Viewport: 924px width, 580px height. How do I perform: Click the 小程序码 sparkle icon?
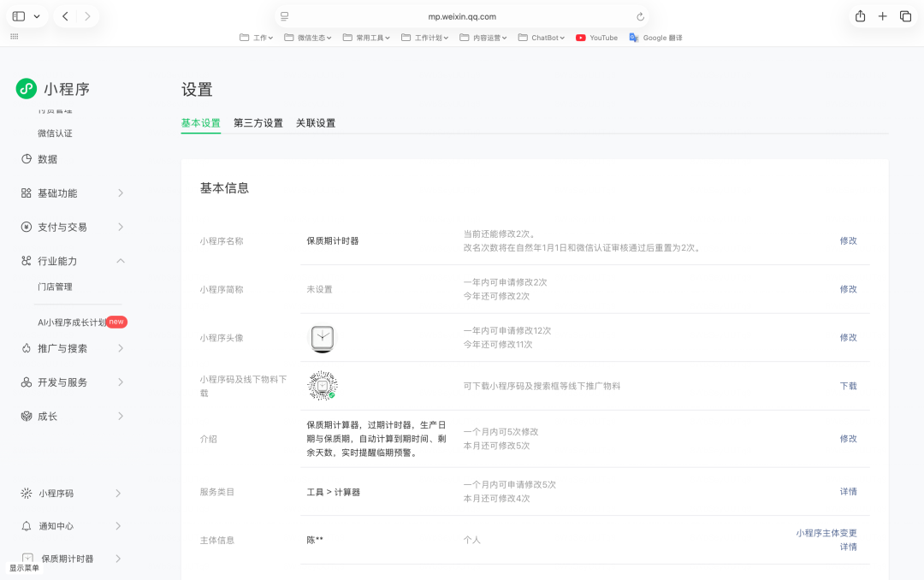[25, 494]
